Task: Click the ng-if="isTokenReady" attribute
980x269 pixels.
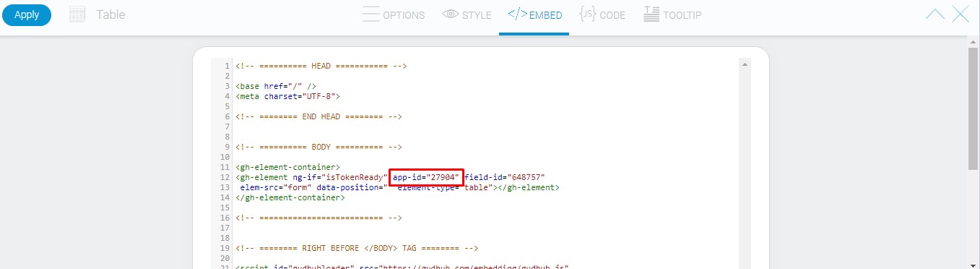Action: [340, 177]
